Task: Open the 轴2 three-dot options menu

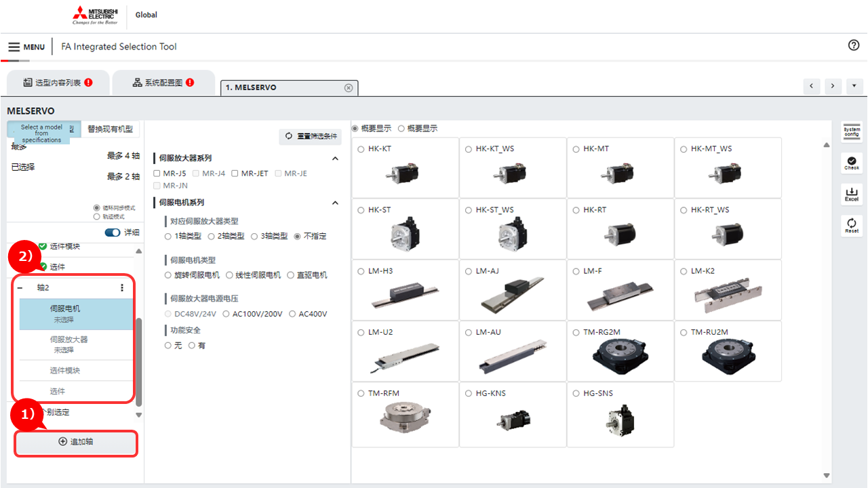Action: pyautogui.click(x=122, y=288)
